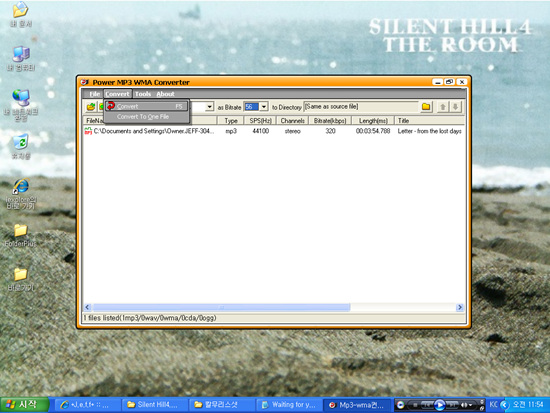Click the red Convert arrow icon in menu

(111, 105)
